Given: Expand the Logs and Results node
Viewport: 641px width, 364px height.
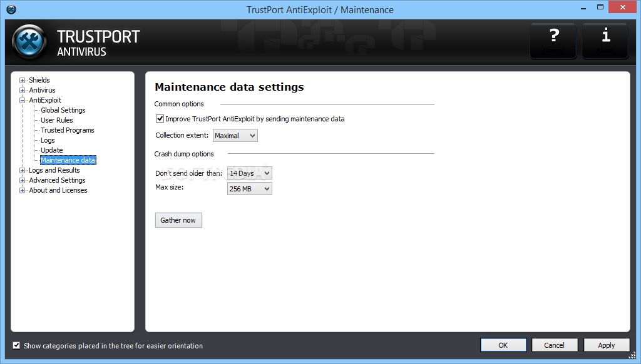Looking at the screenshot, I should coord(22,170).
